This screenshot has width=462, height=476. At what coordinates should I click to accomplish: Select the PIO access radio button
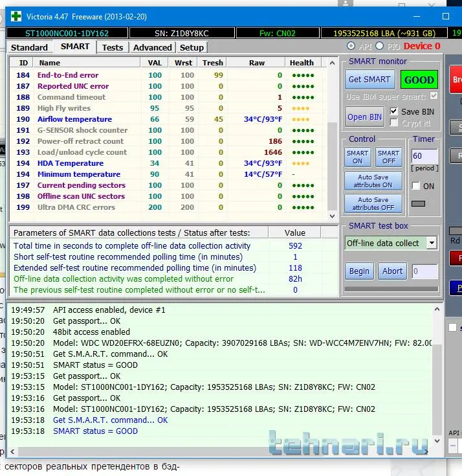[x=379, y=46]
